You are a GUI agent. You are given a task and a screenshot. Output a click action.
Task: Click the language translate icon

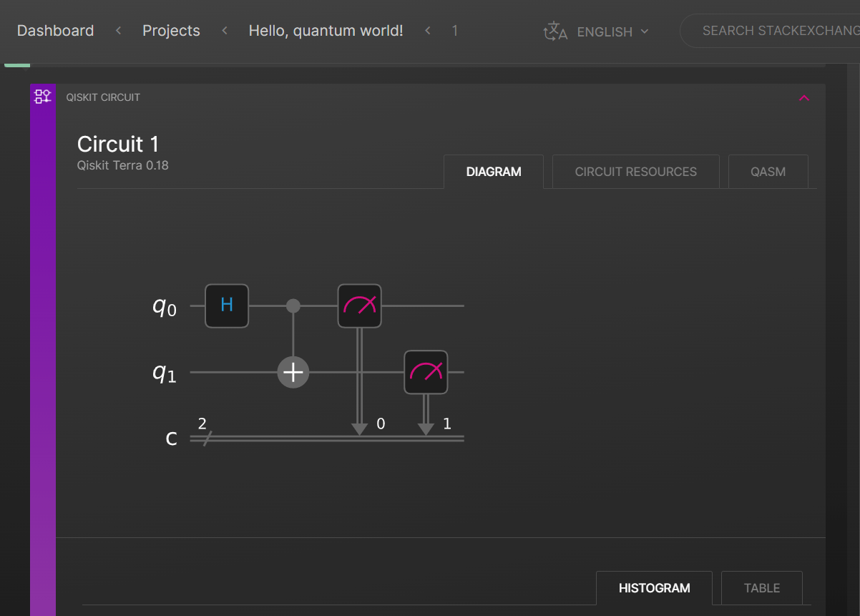click(555, 31)
